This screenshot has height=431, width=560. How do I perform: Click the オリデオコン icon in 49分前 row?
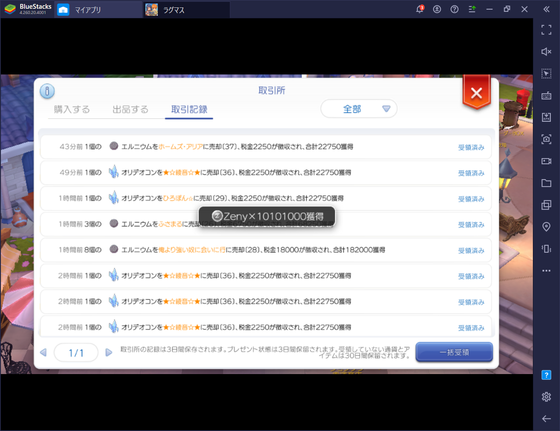[114, 172]
